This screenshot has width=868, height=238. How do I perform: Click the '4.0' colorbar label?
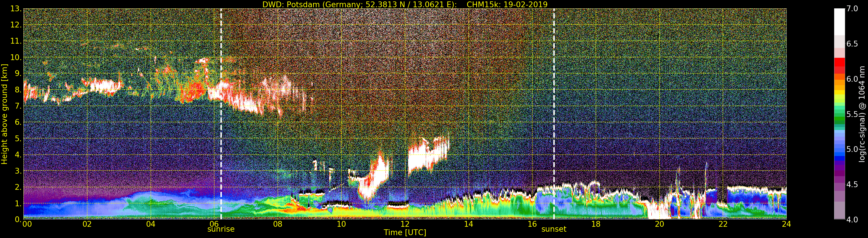[x=852, y=220]
